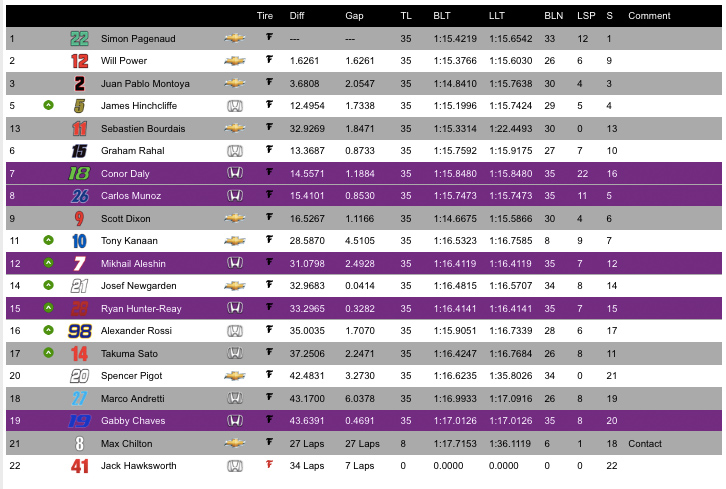This screenshot has width=726, height=489.
Task: Click the red Firestone tire icon for Jack Hawksworth
Action: [x=269, y=464]
